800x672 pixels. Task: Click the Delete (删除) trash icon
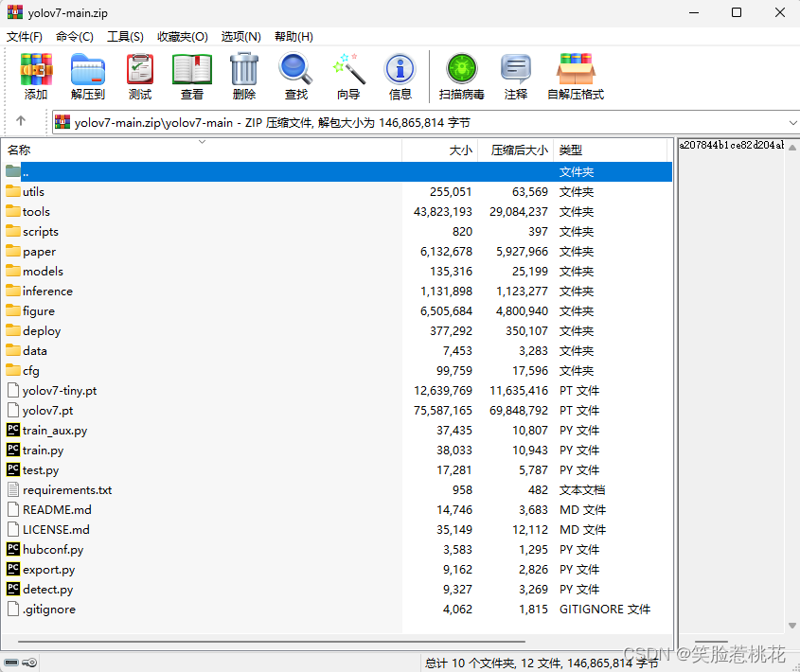point(244,69)
